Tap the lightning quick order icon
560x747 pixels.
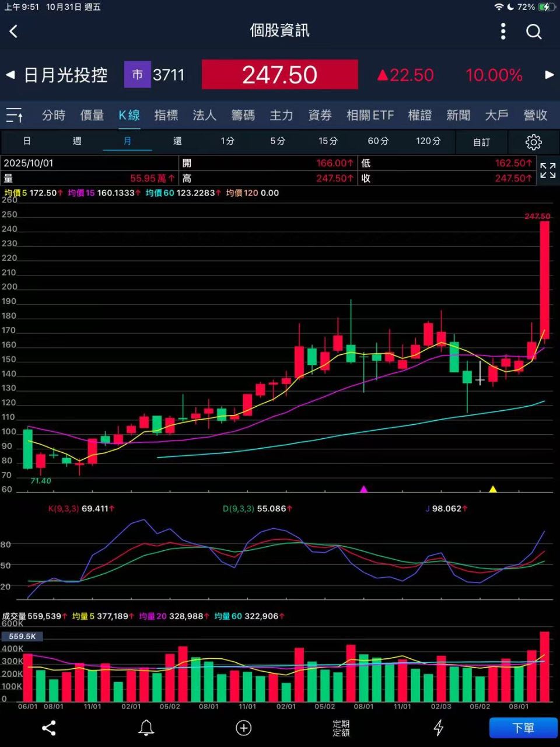pyautogui.click(x=438, y=728)
